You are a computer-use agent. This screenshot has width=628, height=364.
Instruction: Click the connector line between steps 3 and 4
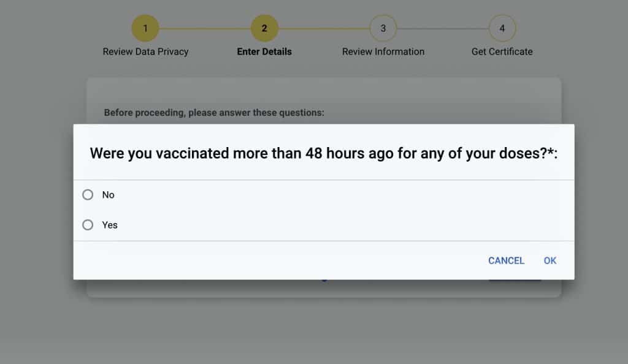coord(443,28)
